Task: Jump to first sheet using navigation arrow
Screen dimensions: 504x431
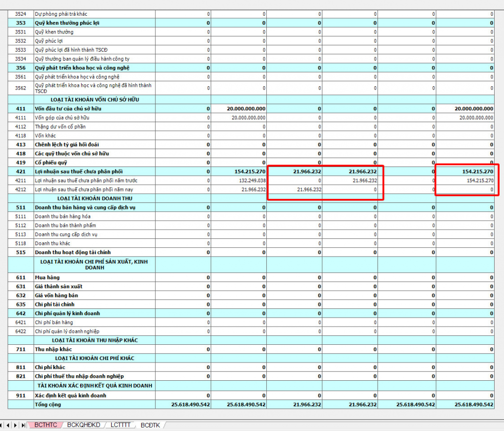Action: (2, 425)
